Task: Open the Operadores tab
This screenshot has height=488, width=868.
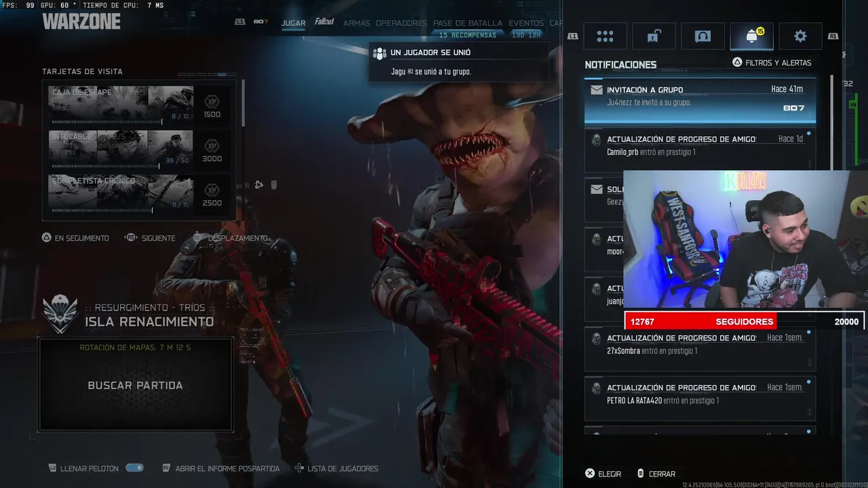Action: [401, 23]
